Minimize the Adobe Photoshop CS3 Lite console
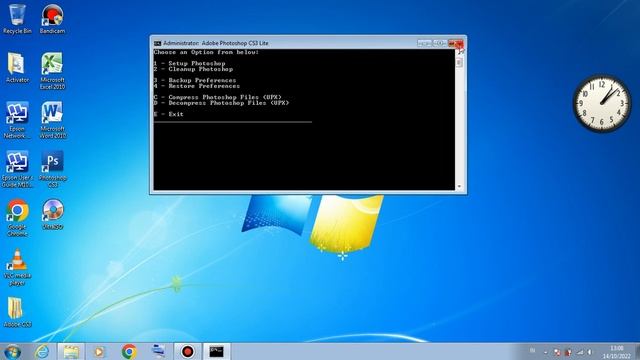The width and height of the screenshot is (640, 360). [x=424, y=43]
